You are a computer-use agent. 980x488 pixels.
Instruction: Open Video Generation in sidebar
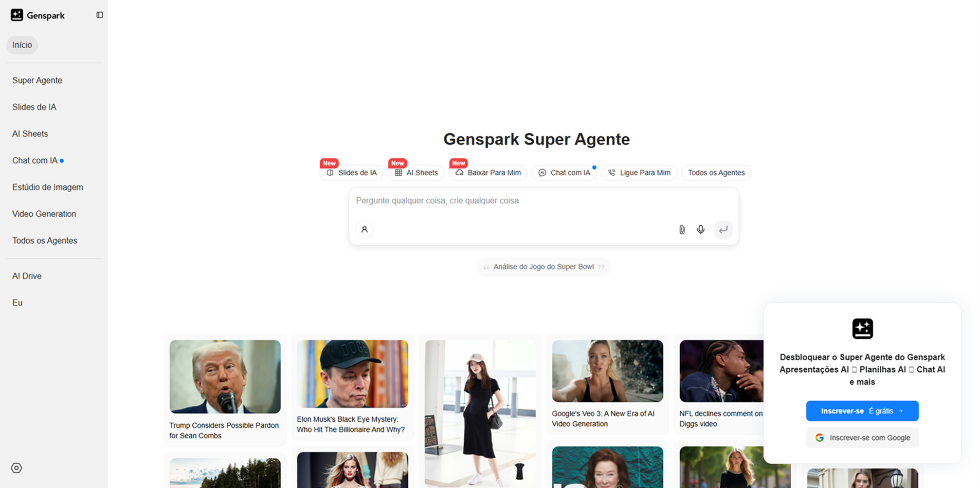pos(44,214)
